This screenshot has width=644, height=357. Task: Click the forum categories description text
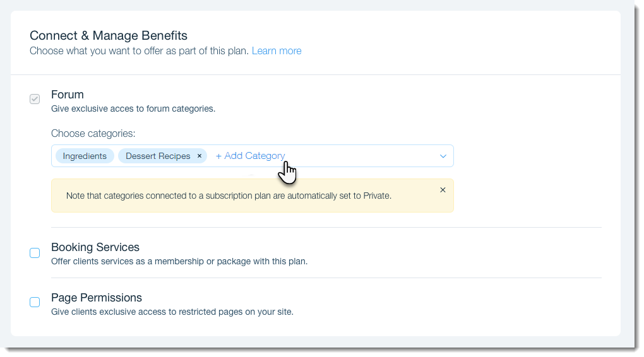133,108
